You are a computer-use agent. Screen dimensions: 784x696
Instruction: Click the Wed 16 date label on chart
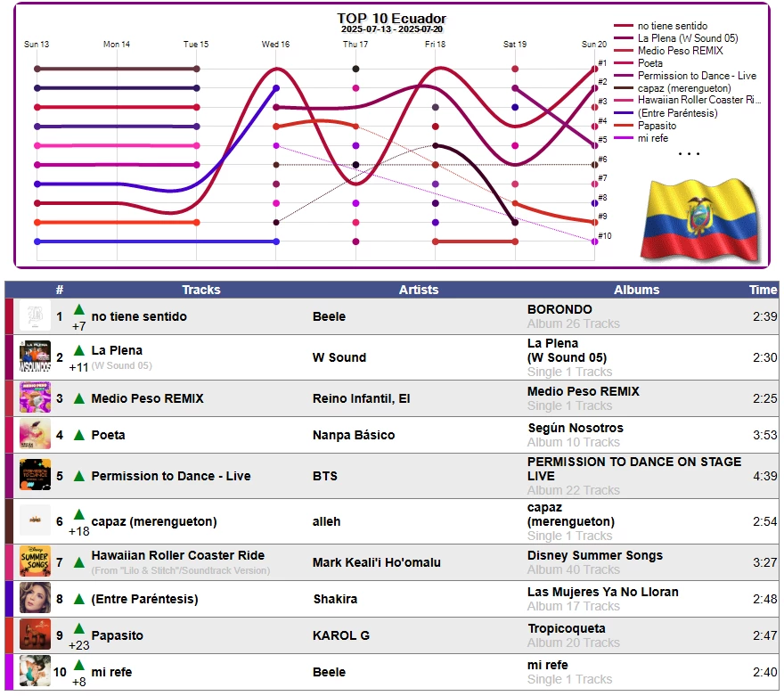pyautogui.click(x=275, y=44)
